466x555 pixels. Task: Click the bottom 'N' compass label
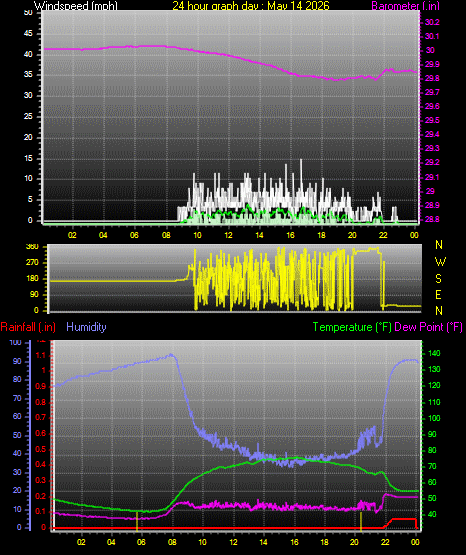pyautogui.click(x=439, y=310)
